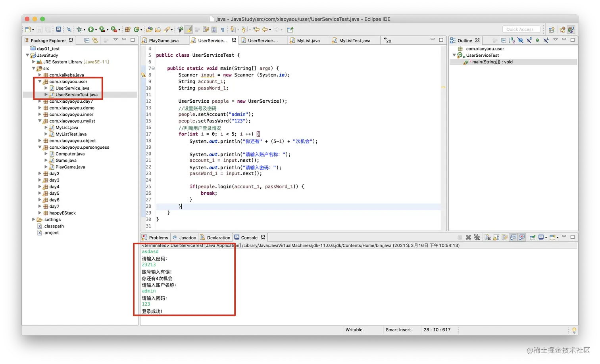Toggle Mark Occurrences highlighter icon
Image resolution: width=600 pixels, height=364 pixels.
click(x=189, y=29)
